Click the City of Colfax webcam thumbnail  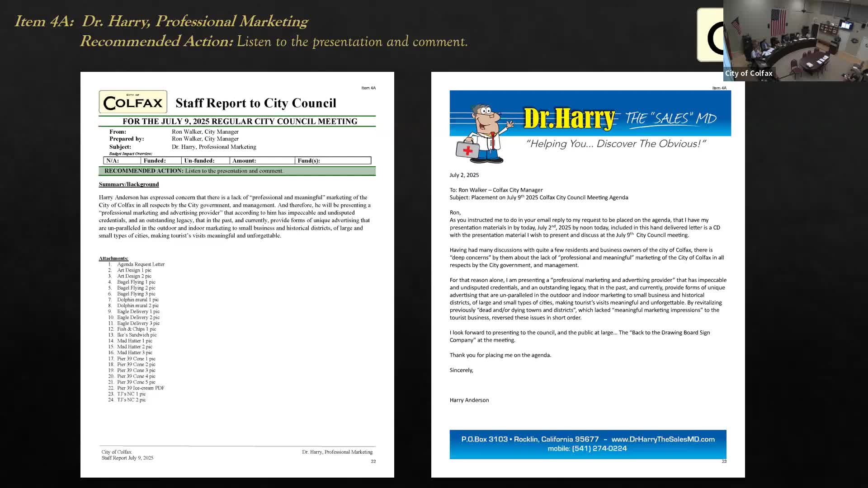[796, 41]
